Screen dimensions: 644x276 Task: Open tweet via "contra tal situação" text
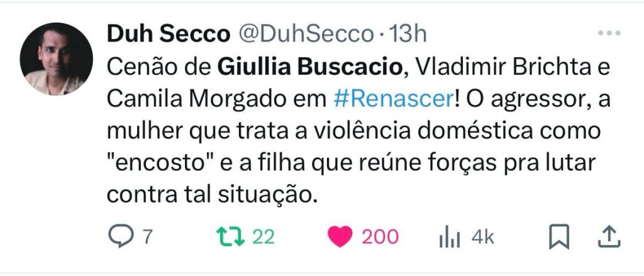pyautogui.click(x=212, y=195)
